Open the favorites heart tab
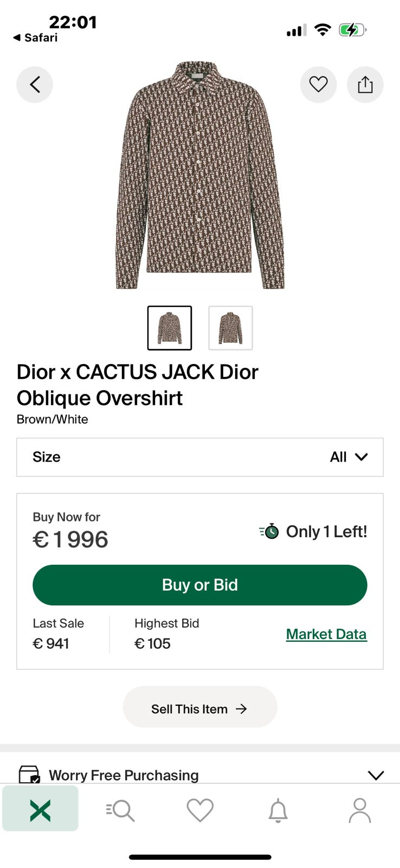 (x=200, y=810)
